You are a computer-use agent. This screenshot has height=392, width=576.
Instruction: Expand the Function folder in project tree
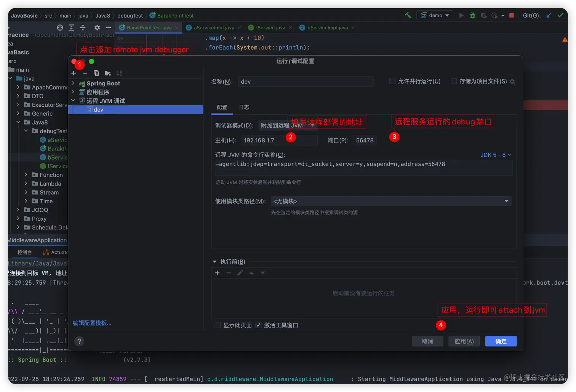[26, 175]
